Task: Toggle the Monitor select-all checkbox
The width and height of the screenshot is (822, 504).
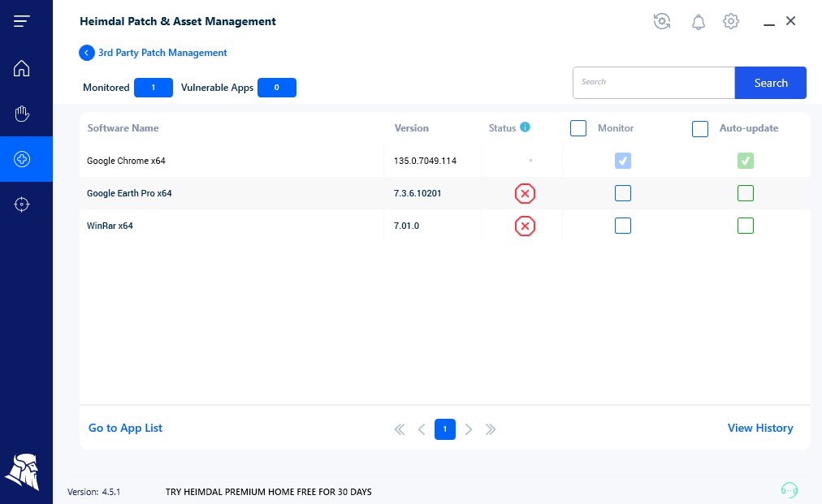Action: tap(578, 128)
